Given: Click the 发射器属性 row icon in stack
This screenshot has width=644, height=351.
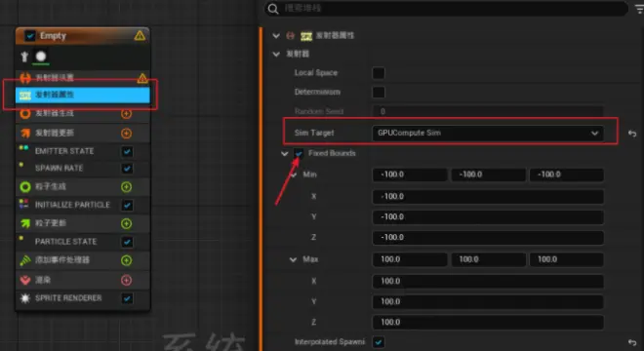Looking at the screenshot, I should [x=25, y=96].
